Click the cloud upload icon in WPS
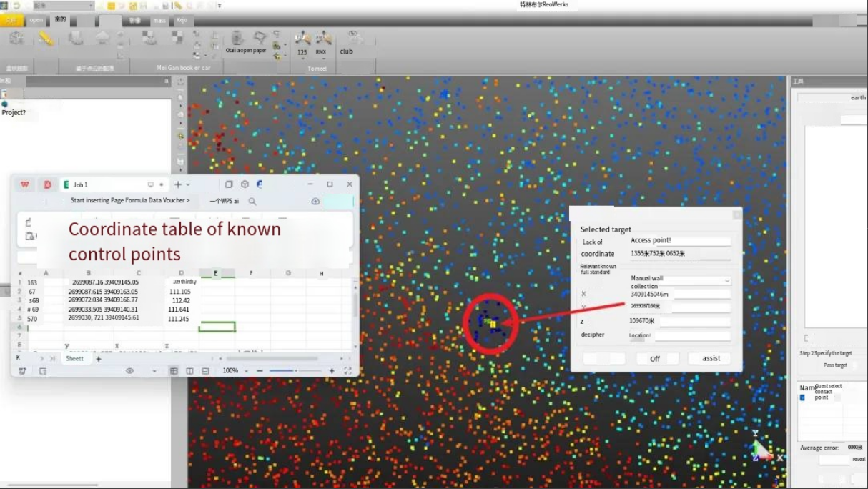Image resolution: width=868 pixels, height=489 pixels. coord(315,202)
